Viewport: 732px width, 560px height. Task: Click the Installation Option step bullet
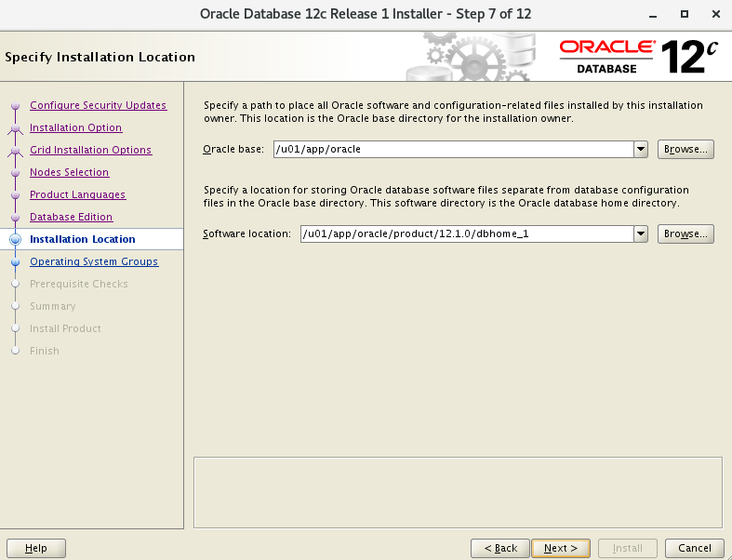[x=16, y=128]
